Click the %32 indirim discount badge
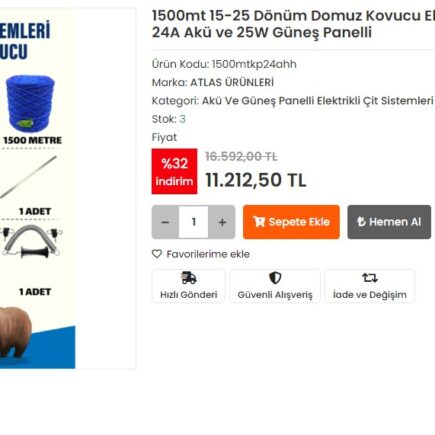 (174, 171)
